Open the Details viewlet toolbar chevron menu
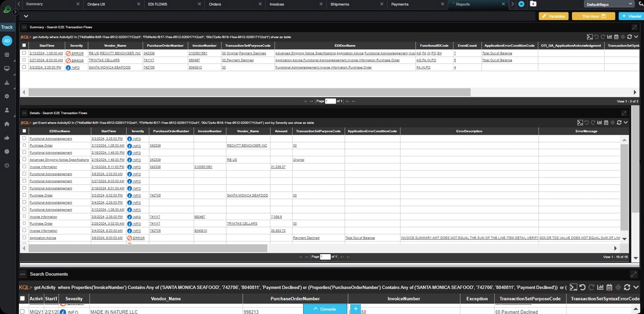The width and height of the screenshot is (644, 314). [x=625, y=122]
